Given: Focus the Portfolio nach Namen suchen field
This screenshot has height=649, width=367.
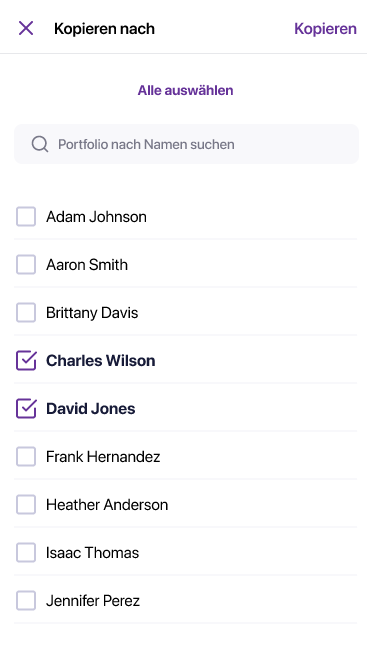Looking at the screenshot, I should pos(186,144).
